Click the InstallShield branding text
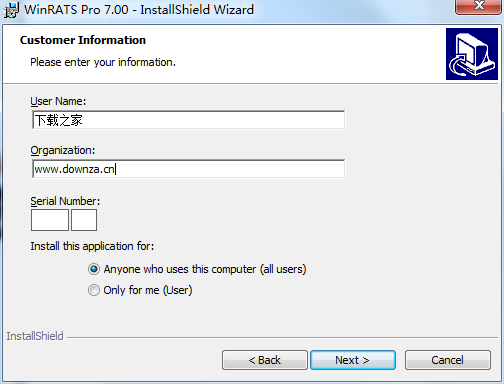Image resolution: width=504 pixels, height=384 pixels. click(35, 336)
